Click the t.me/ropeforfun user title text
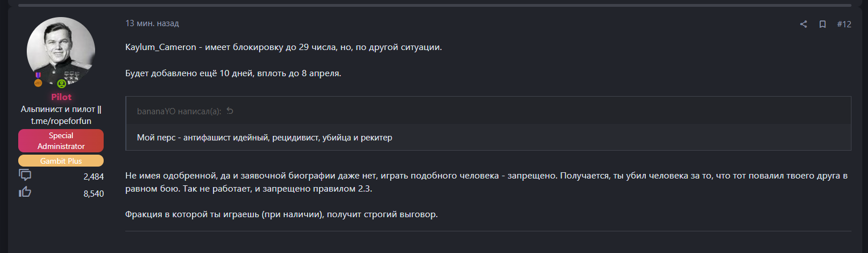Image resolution: width=868 pixels, height=253 pixels. (61, 121)
